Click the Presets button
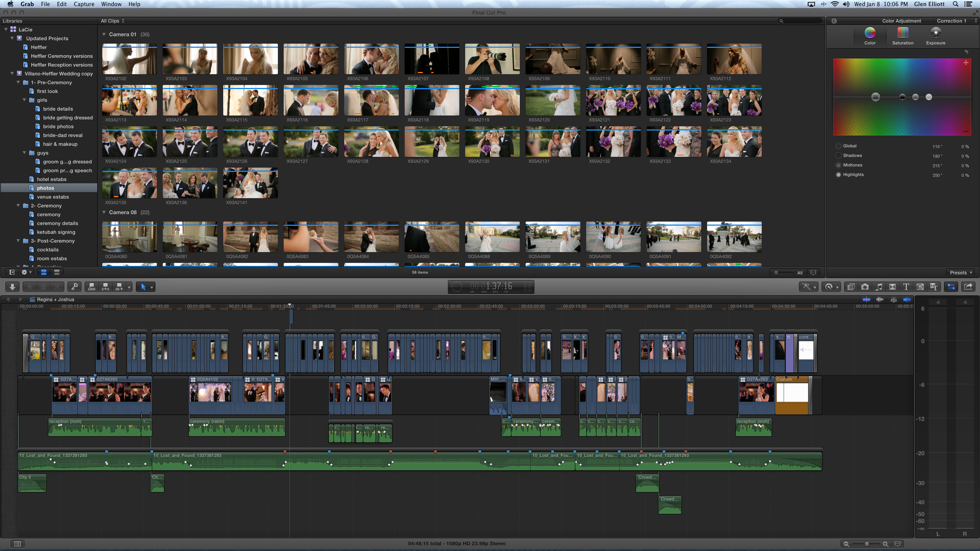980x551 pixels. [x=961, y=273]
